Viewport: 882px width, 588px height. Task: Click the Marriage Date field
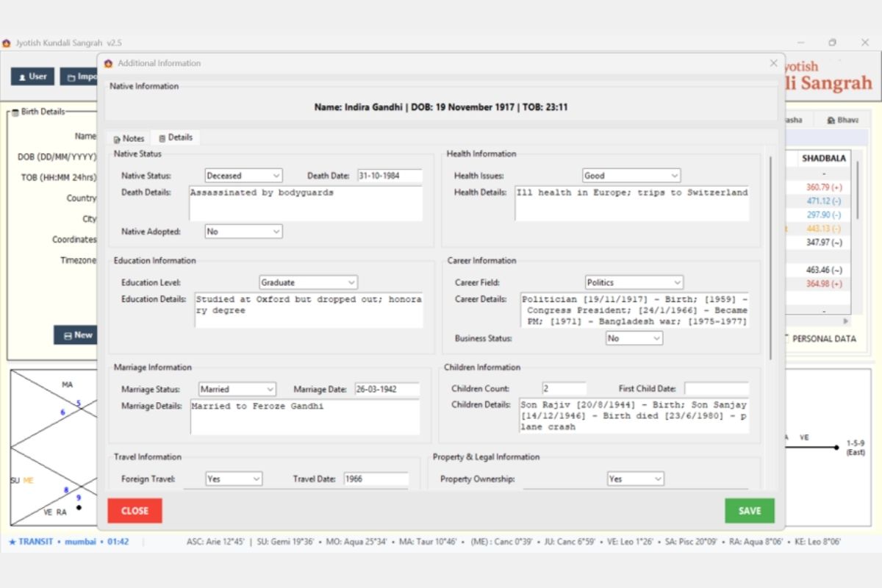click(x=387, y=389)
